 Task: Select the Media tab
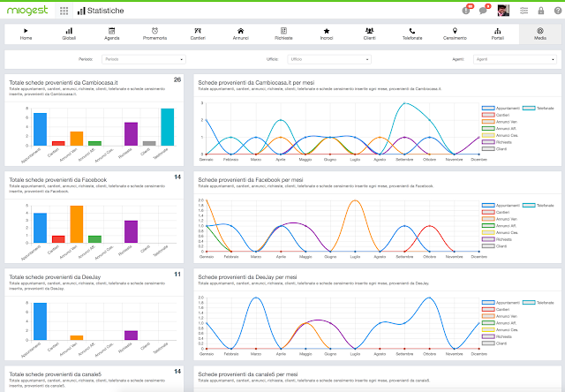[x=540, y=34]
